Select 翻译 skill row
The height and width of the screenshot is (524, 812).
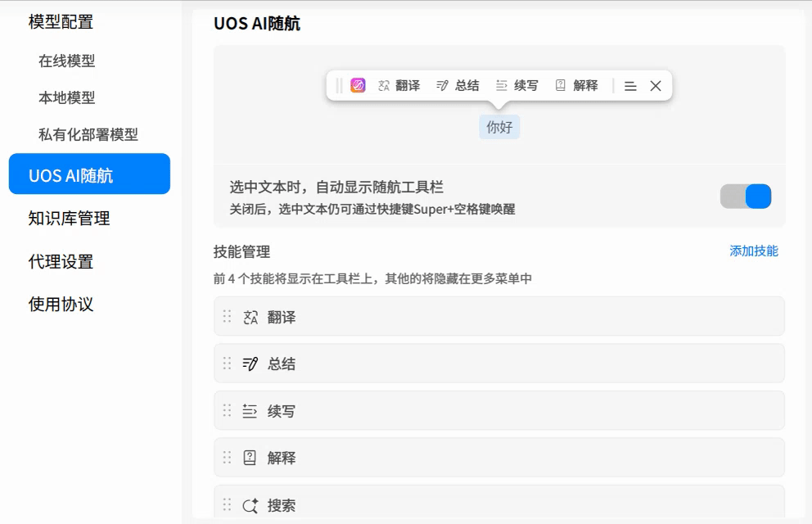click(x=499, y=316)
